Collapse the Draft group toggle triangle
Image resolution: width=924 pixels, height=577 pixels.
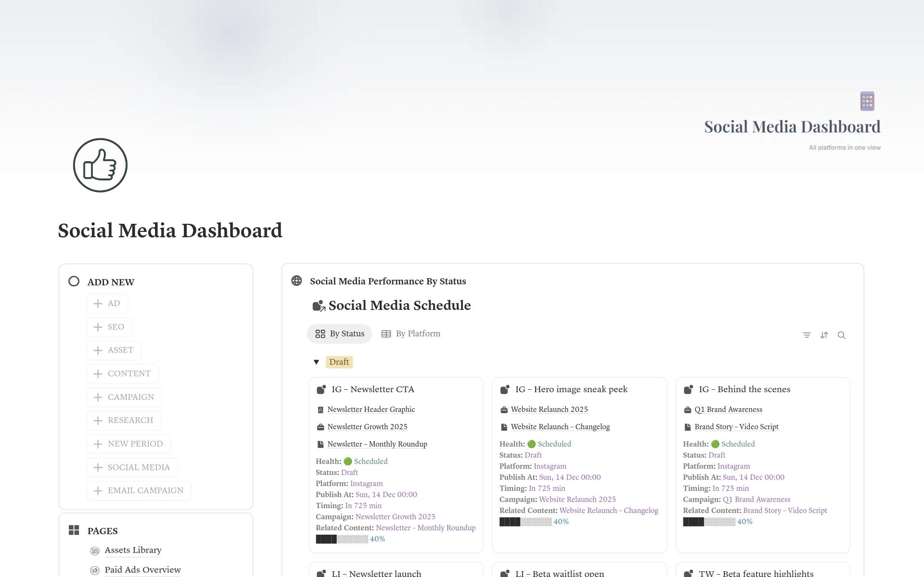[x=316, y=362]
